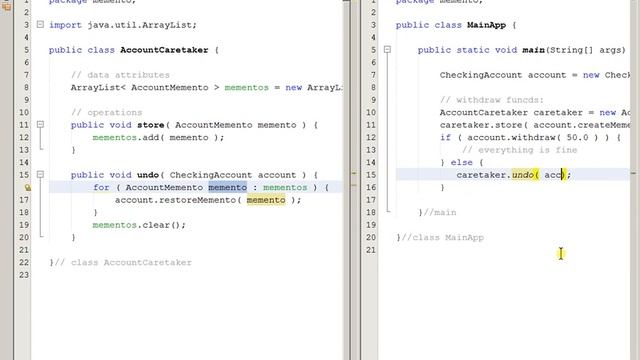Screen dimensions: 640x360
Task: Collapse the import java.util.ArrayList fold
Action: pyautogui.click(x=40, y=24)
